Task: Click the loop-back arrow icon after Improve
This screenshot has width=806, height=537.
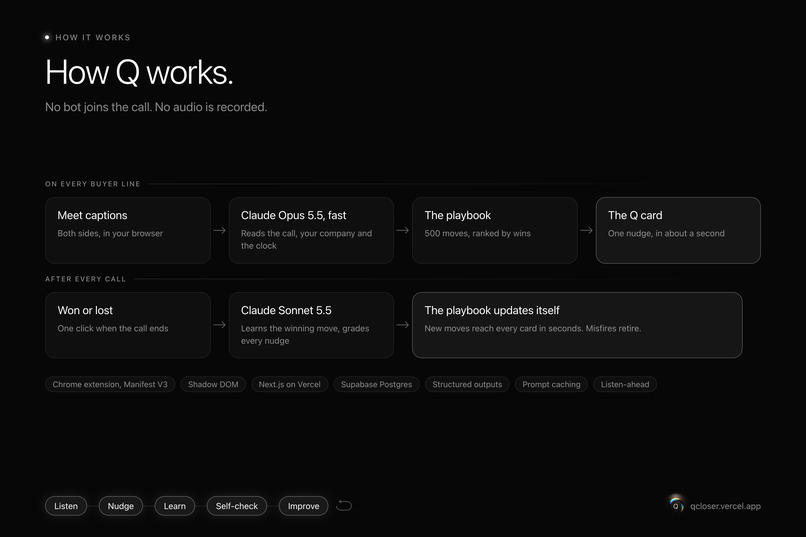Action: (x=344, y=506)
